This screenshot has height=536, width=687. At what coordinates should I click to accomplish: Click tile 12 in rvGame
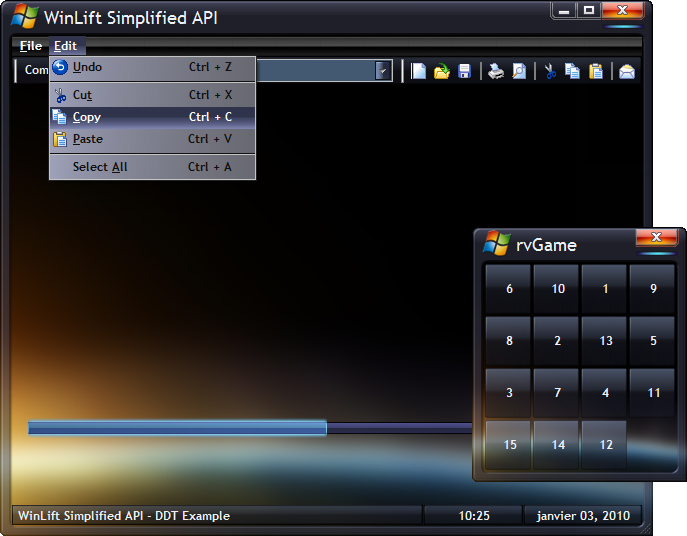coord(604,445)
